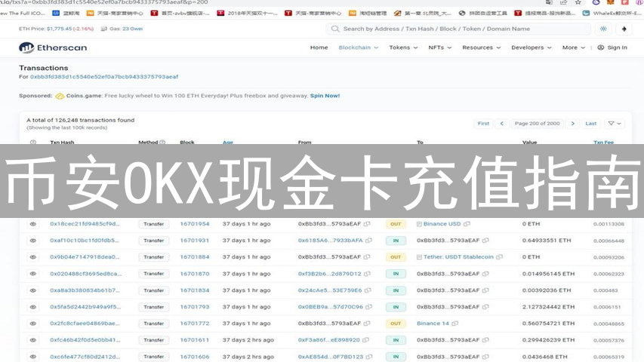Copy address 0xAE854d...0F7BD123
This screenshot has width=644, height=362.
(x=369, y=357)
